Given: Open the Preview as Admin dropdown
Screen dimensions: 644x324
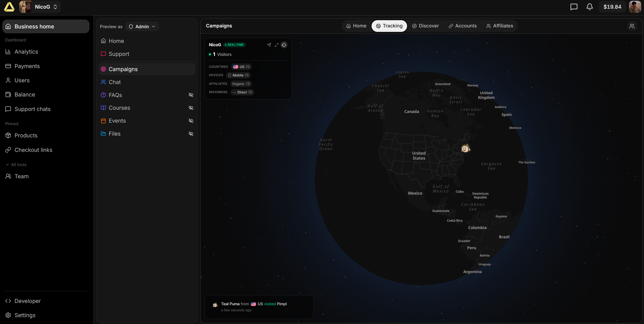Looking at the screenshot, I should 142,27.
